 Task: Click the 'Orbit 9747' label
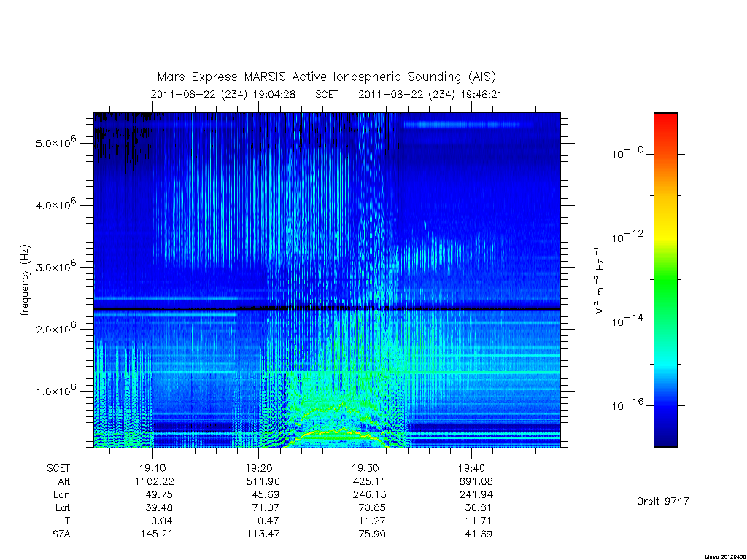[x=662, y=501]
